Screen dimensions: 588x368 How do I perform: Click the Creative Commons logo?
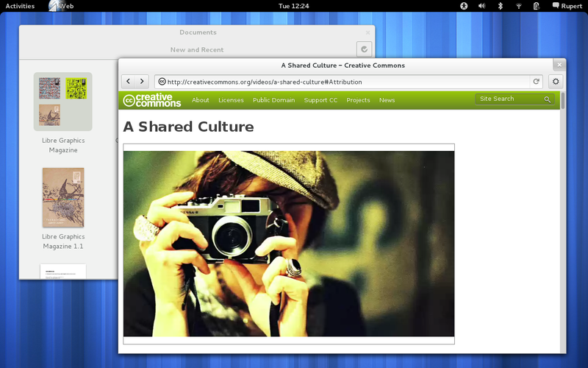pos(152,100)
